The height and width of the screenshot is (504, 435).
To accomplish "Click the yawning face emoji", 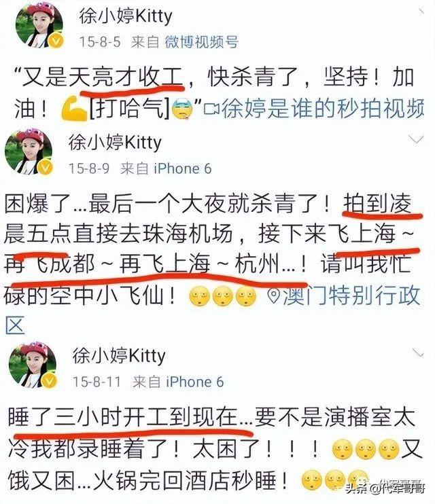I will pos(181,109).
